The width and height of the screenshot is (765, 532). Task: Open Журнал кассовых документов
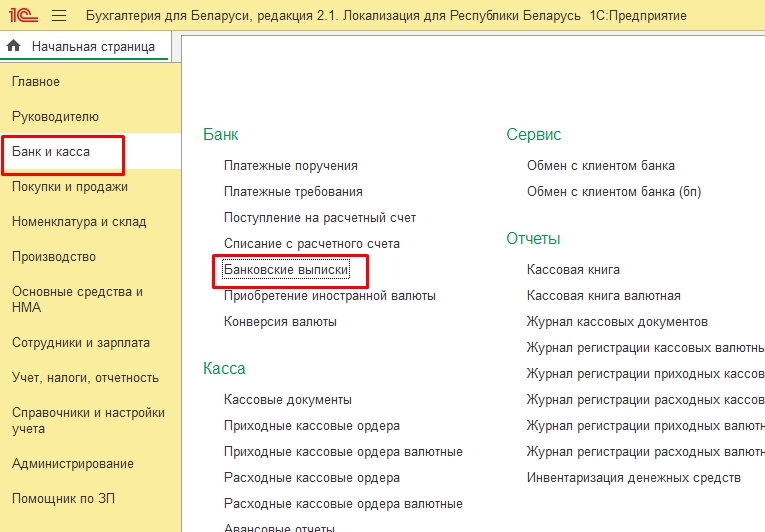617,322
